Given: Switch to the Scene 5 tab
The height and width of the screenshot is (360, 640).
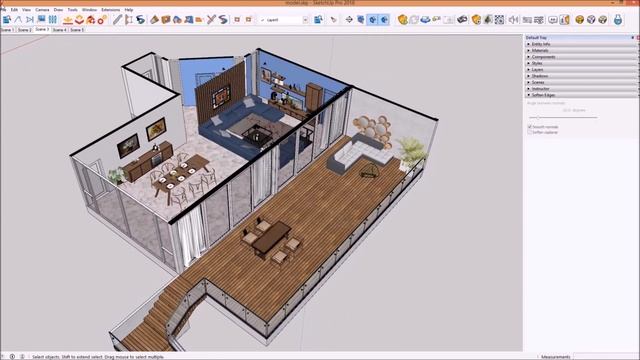Looking at the screenshot, I should coord(77,30).
